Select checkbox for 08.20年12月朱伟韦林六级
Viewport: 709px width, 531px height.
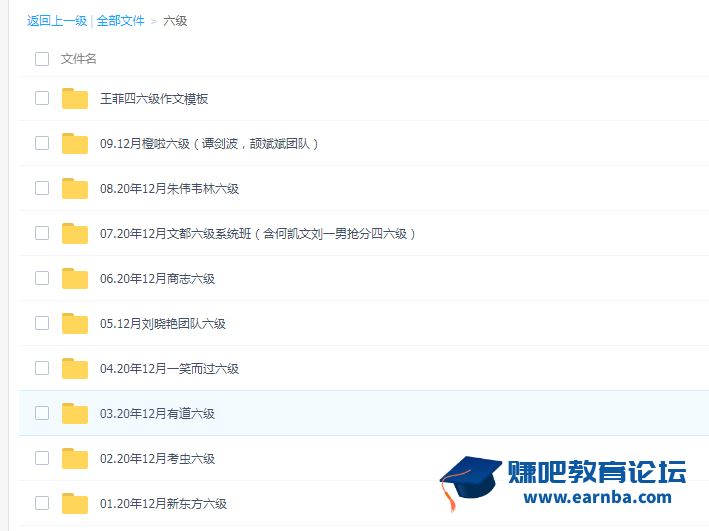click(42, 188)
